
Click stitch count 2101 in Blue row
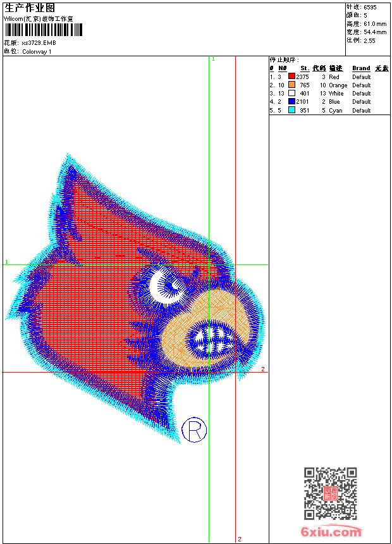[302, 102]
